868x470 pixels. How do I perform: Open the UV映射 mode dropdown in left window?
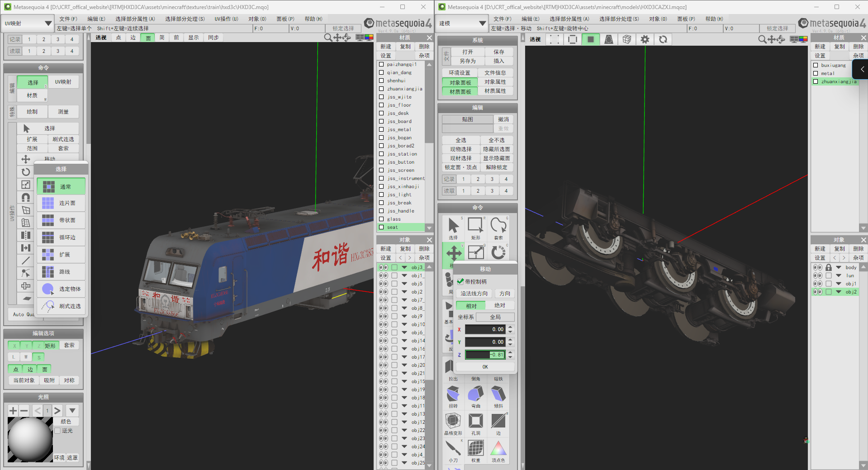[28, 24]
